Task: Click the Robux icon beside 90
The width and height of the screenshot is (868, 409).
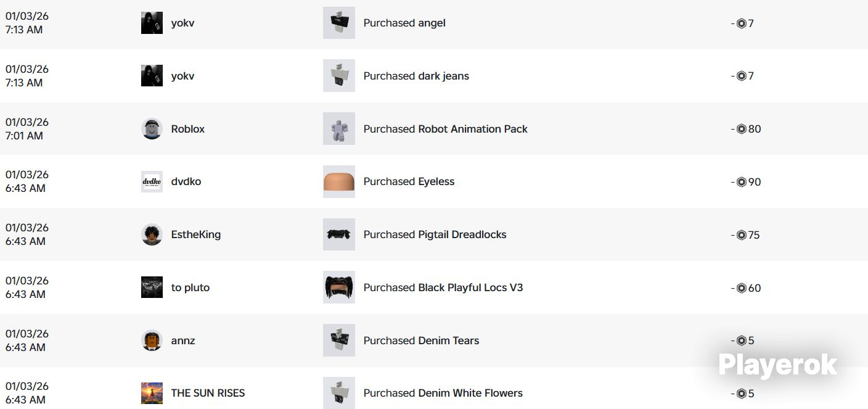Action: (742, 182)
